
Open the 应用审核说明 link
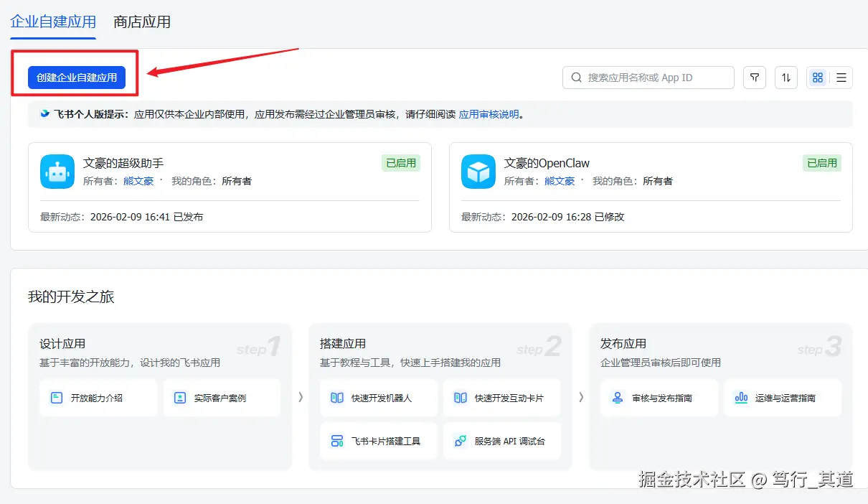(x=489, y=114)
